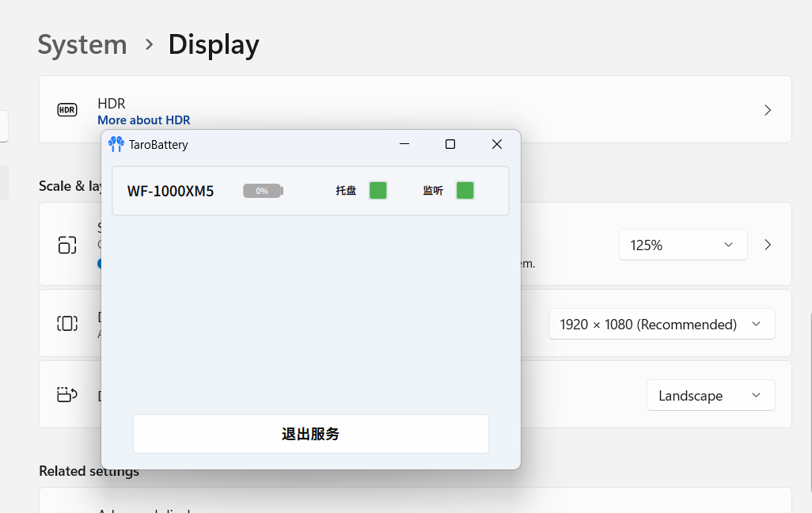Click the Display resolution row icon

click(x=67, y=323)
